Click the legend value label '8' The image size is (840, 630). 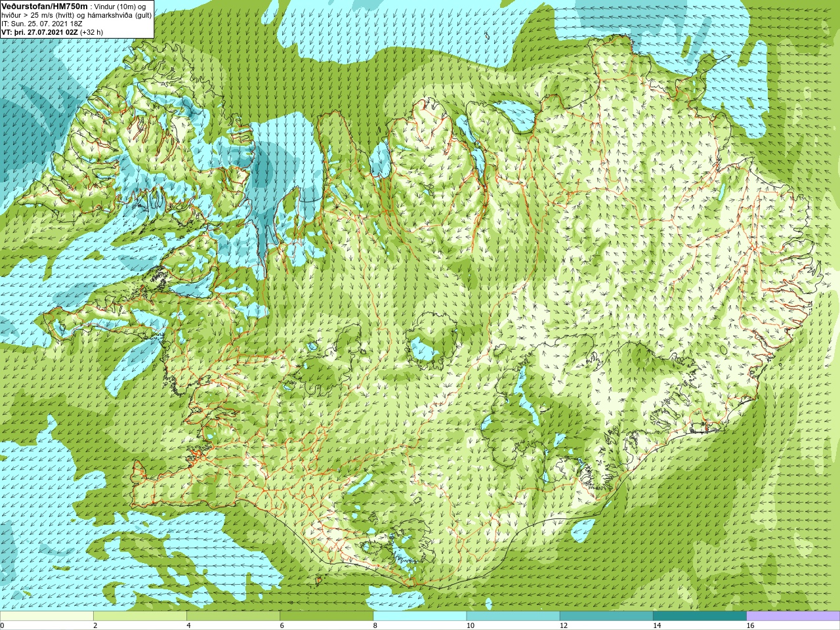pyautogui.click(x=375, y=626)
